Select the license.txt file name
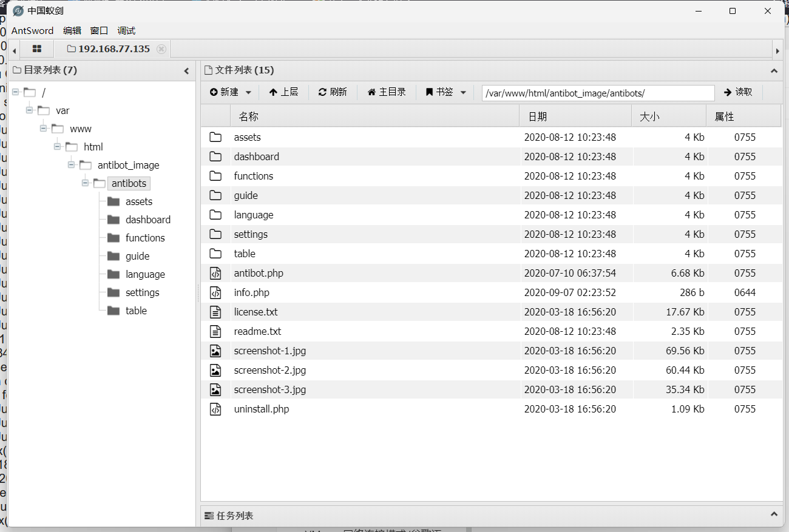Viewport: 789px width, 532px height. [256, 312]
